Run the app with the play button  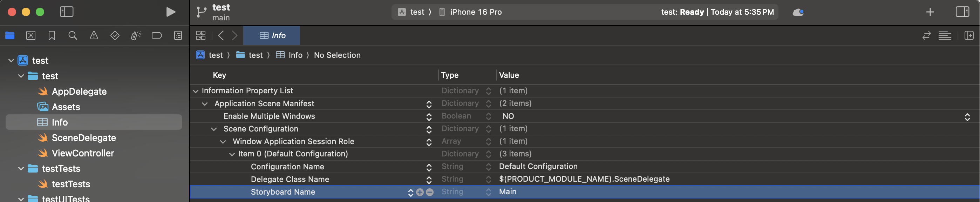(170, 12)
